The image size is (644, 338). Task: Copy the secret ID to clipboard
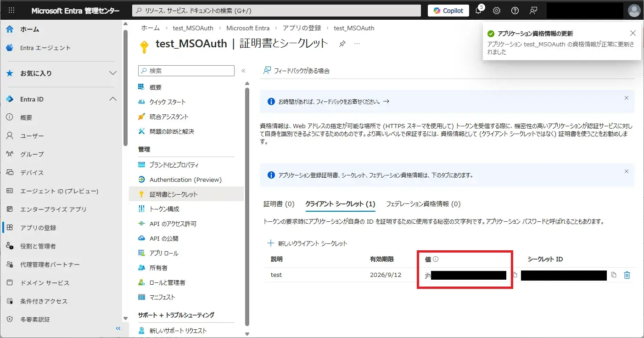(614, 275)
